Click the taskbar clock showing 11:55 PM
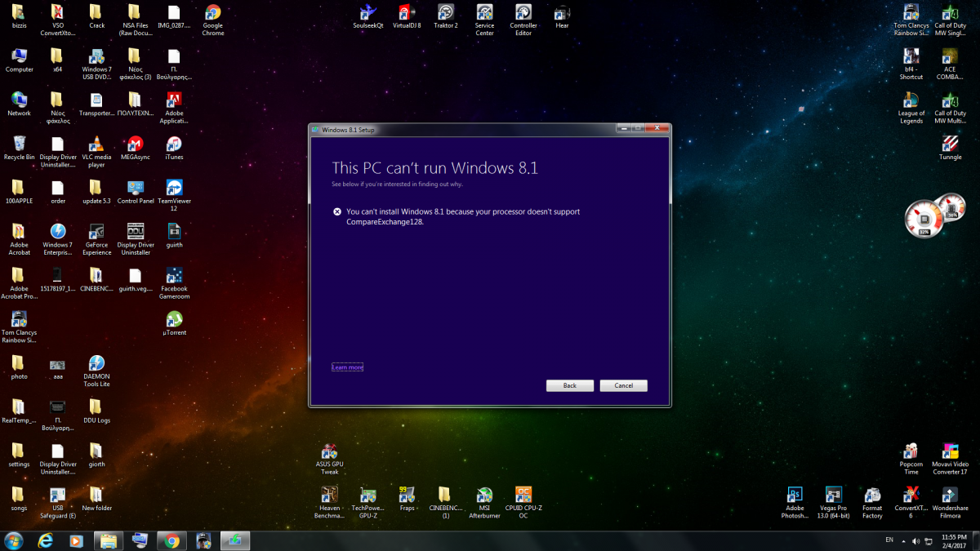This screenshot has height=551, width=980. coord(954,540)
